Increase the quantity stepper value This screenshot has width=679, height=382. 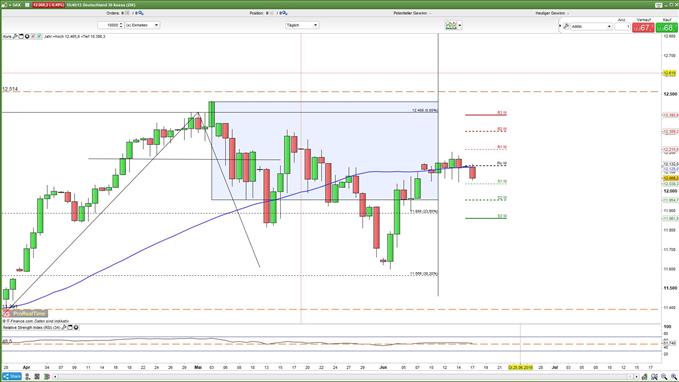point(121,24)
